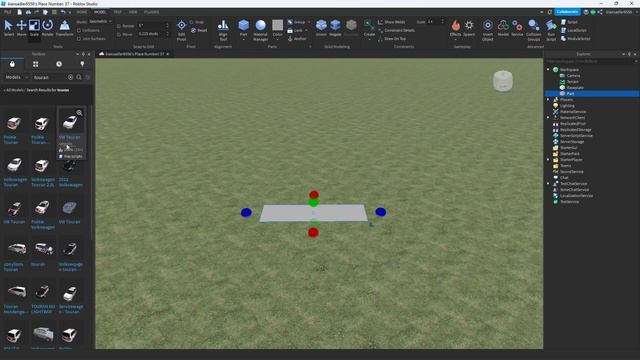The image size is (640, 360).
Task: Expand the Players tree node
Action: point(548,100)
